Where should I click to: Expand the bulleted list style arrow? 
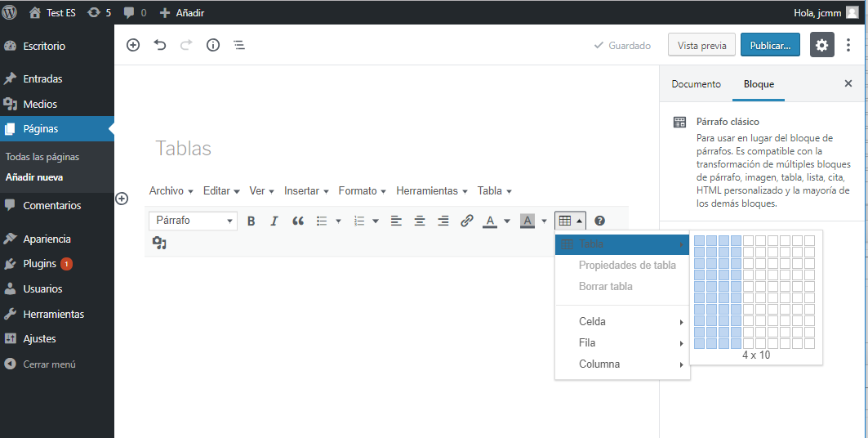click(339, 221)
